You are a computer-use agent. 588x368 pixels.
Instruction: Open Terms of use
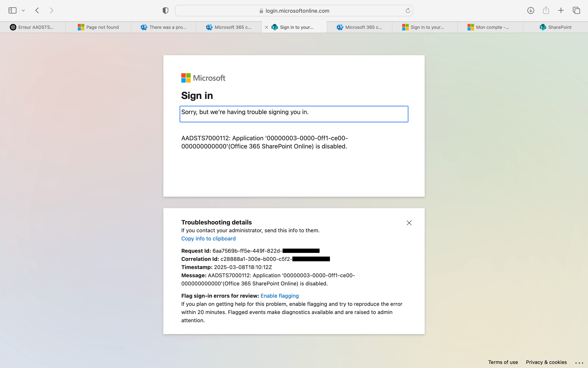pos(503,362)
